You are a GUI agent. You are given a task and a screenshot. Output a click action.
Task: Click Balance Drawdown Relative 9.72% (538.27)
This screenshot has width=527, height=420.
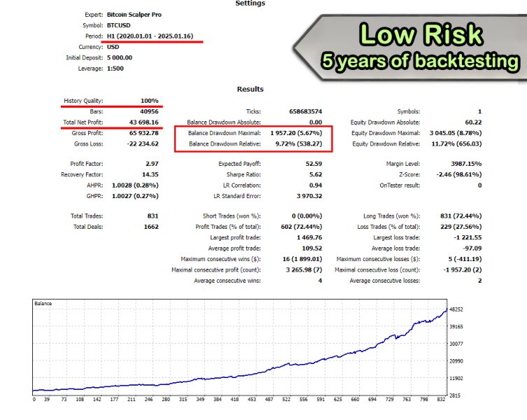click(299, 143)
